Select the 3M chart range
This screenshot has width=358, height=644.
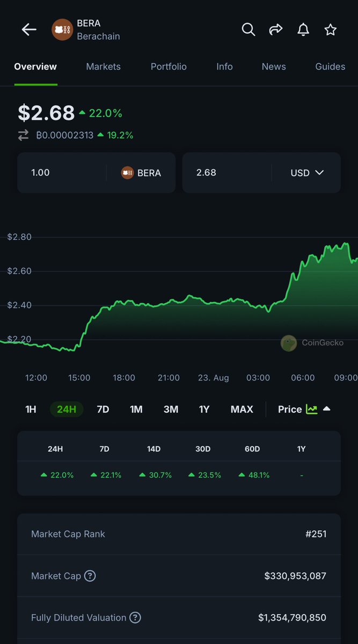171,409
